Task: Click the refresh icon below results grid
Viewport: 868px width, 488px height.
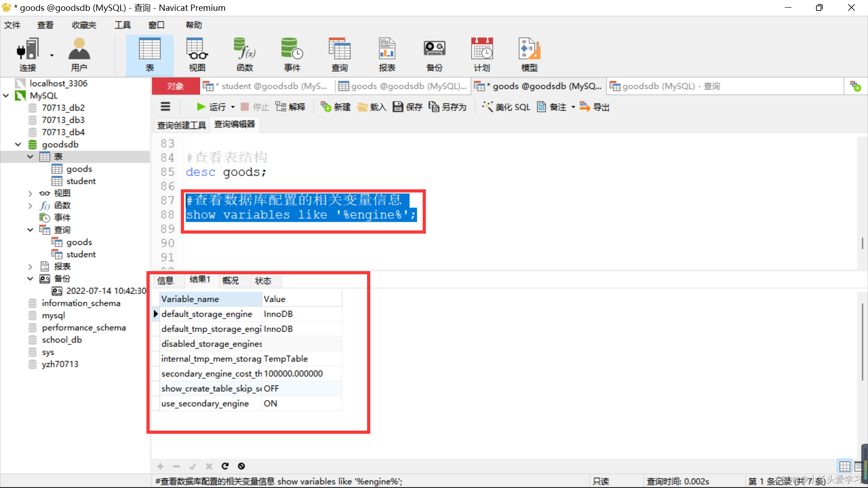Action: [x=225, y=466]
